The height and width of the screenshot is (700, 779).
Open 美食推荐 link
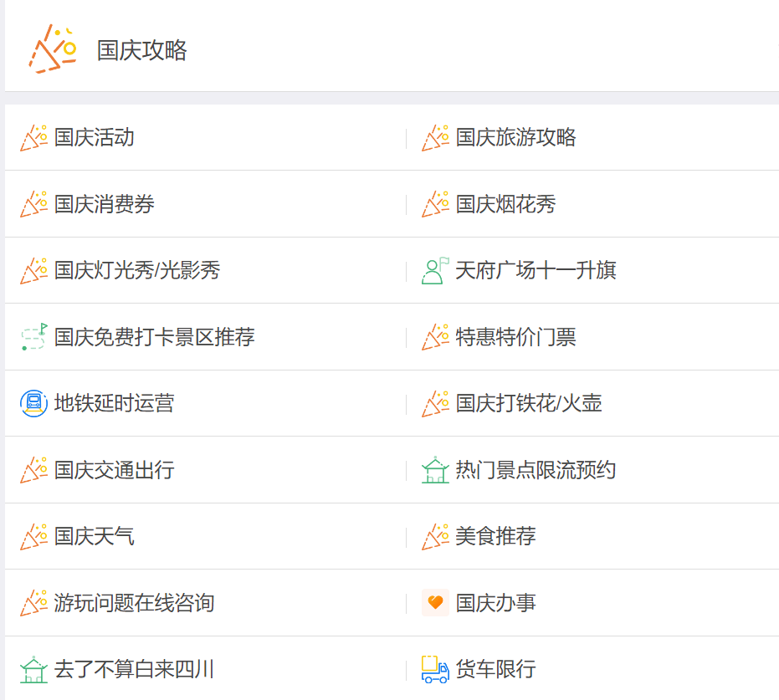point(495,537)
